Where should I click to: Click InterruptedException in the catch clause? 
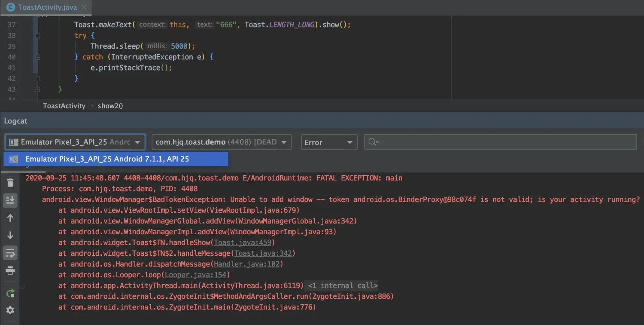point(152,57)
